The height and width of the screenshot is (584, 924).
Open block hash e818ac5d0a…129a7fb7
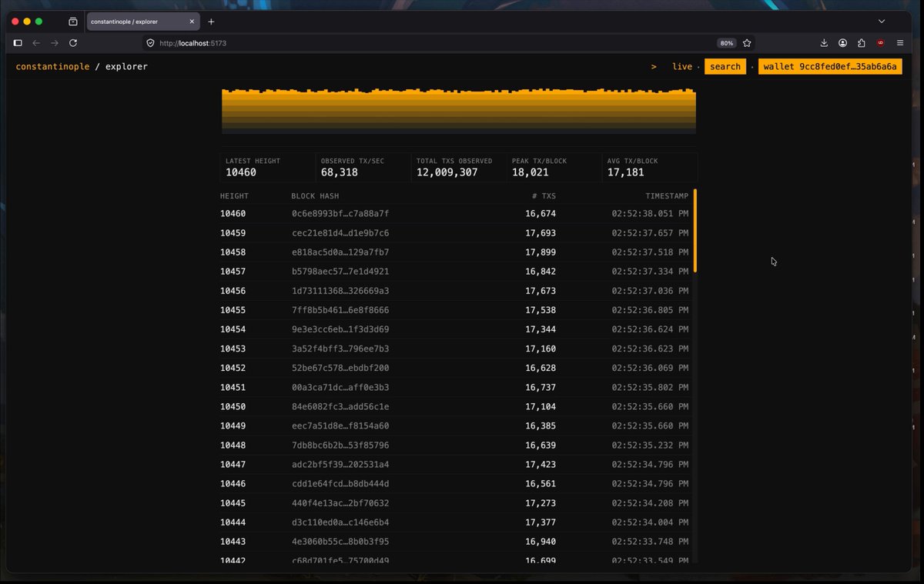(x=340, y=252)
